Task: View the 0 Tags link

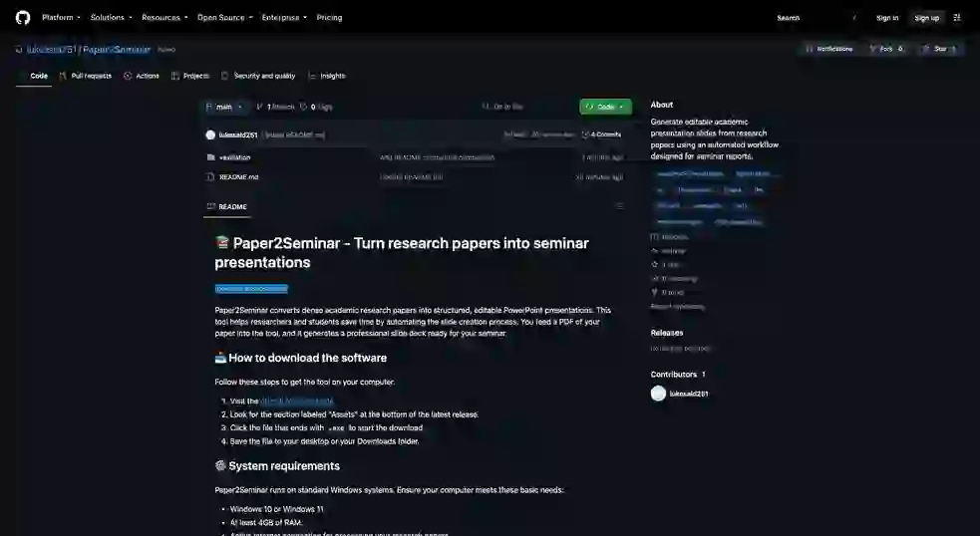Action: 316,107
